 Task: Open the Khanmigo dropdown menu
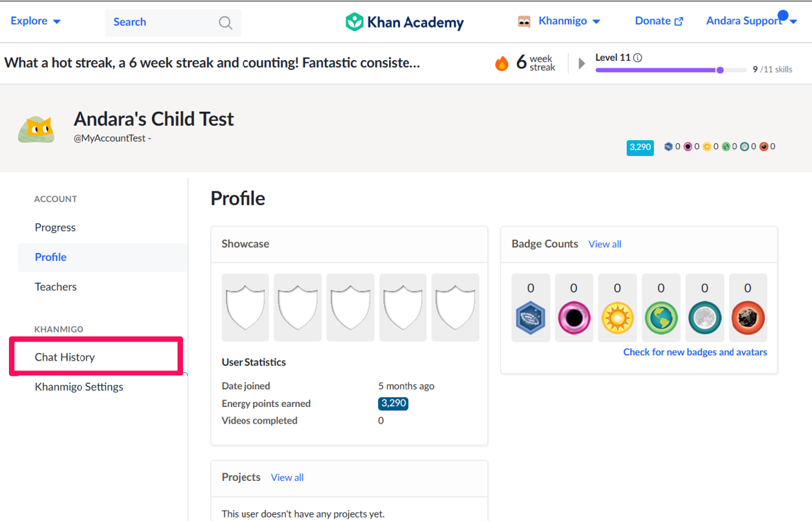pyautogui.click(x=569, y=21)
